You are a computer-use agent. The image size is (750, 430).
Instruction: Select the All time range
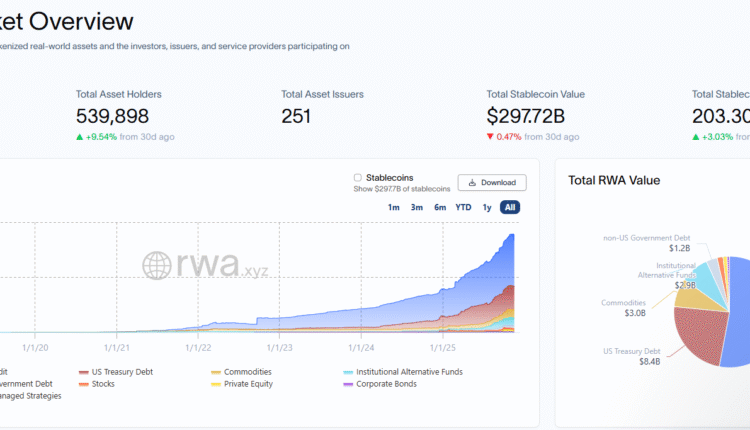pyautogui.click(x=510, y=207)
